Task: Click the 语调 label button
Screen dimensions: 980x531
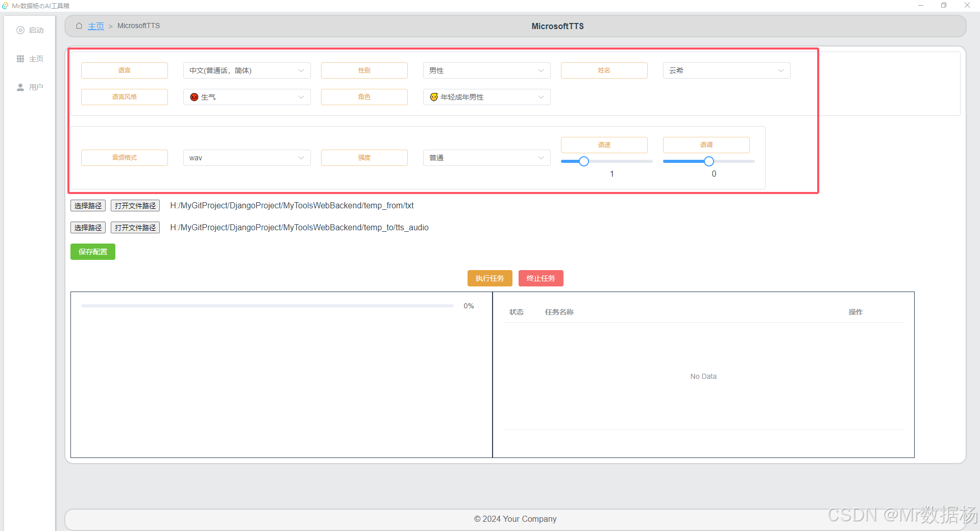Action: pyautogui.click(x=706, y=145)
